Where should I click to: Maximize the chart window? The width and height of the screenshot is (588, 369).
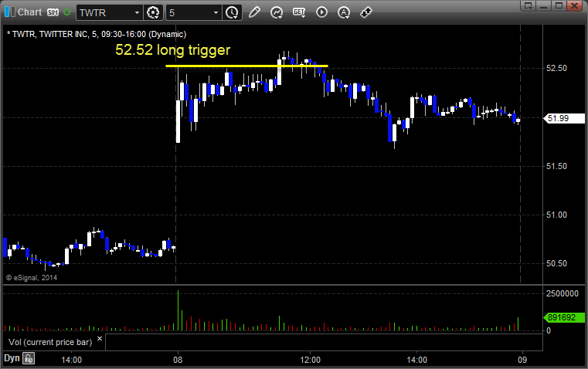pos(559,5)
